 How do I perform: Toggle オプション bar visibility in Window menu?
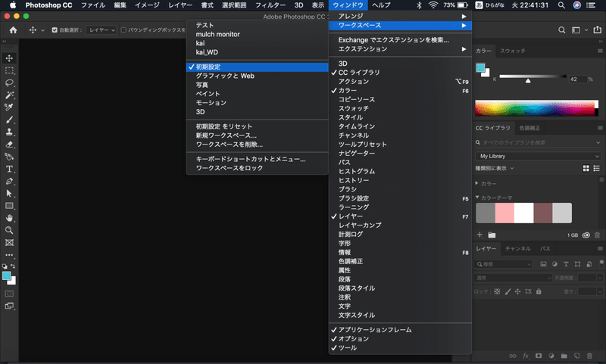click(x=400, y=339)
